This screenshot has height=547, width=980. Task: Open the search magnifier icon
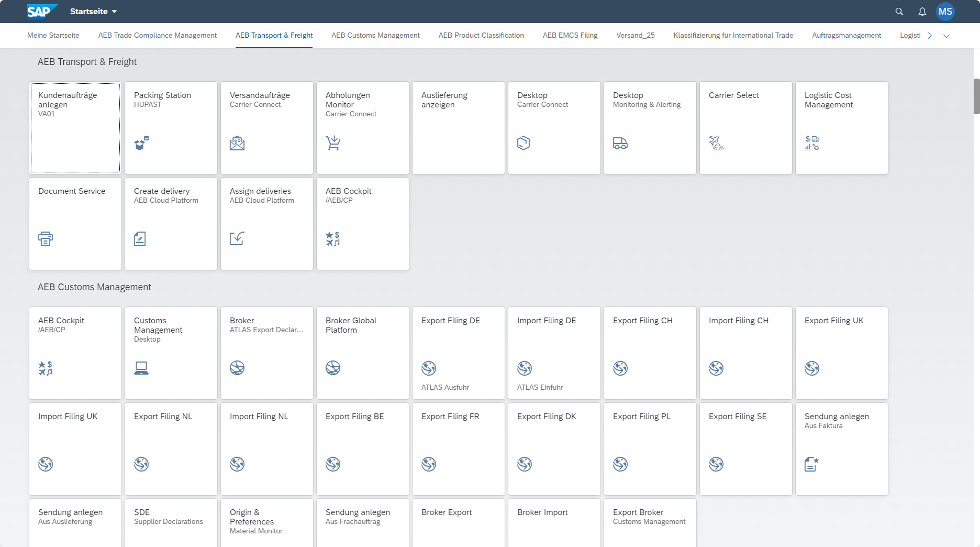pyautogui.click(x=899, y=11)
